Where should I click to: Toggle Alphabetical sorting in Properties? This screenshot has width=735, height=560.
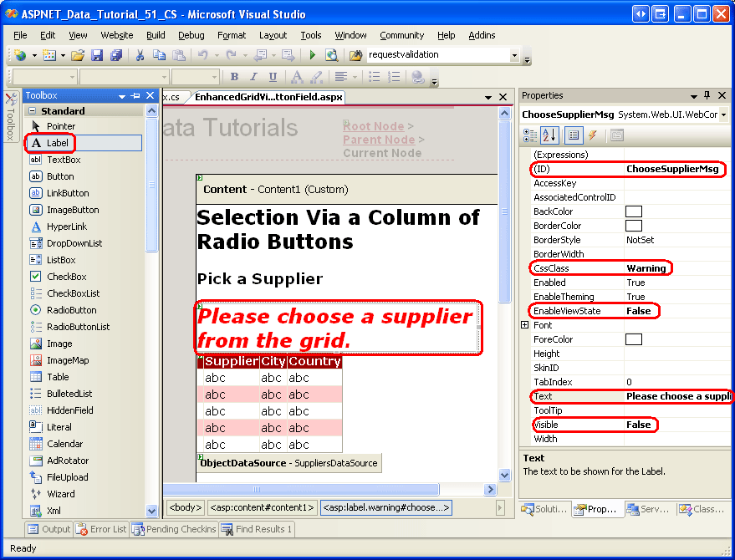tap(549, 135)
